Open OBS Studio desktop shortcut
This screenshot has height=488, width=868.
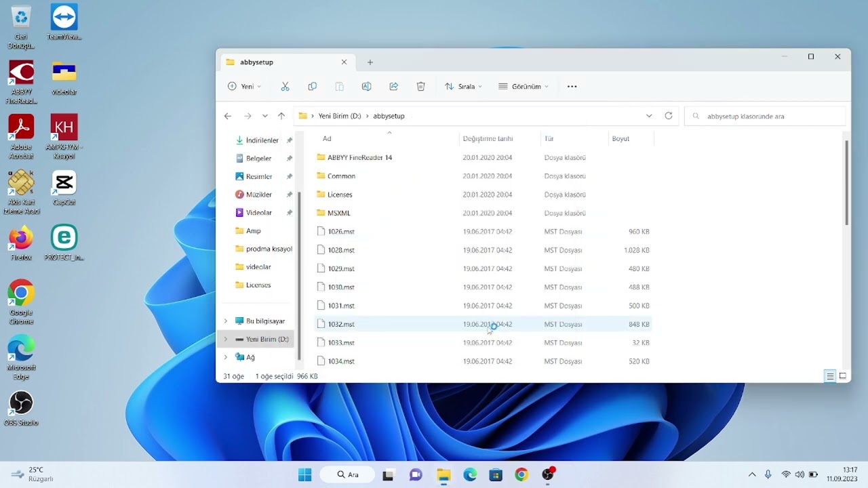coord(21,408)
